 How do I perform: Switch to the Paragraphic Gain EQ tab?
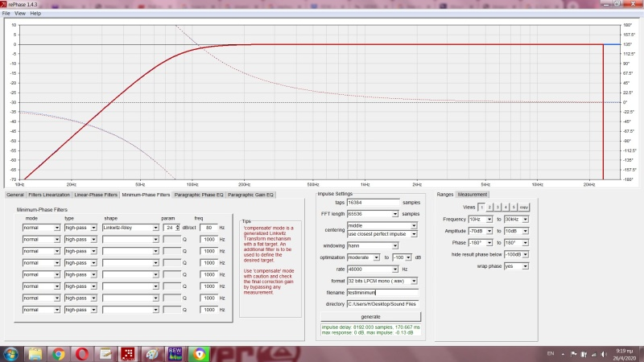tap(252, 195)
